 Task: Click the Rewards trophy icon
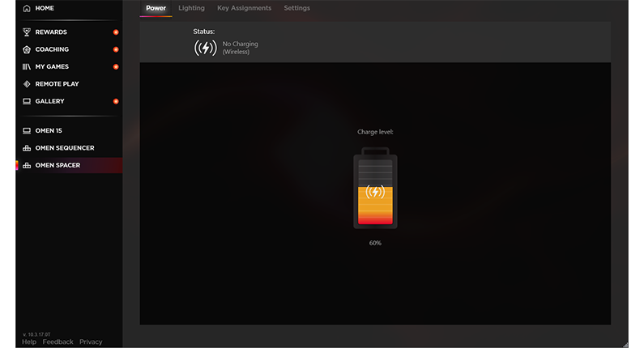[27, 32]
